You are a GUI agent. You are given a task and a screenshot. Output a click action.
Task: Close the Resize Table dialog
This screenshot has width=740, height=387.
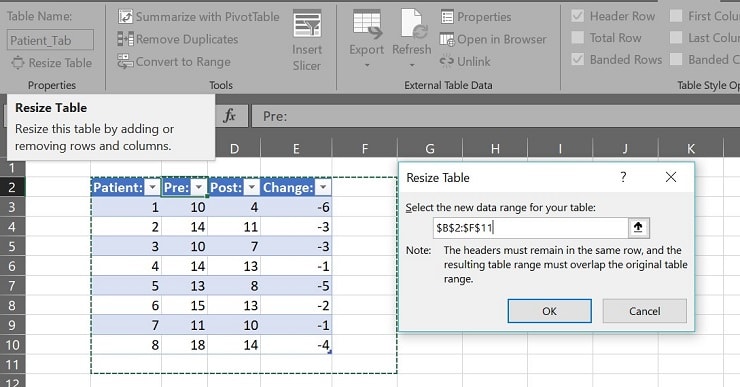(671, 177)
